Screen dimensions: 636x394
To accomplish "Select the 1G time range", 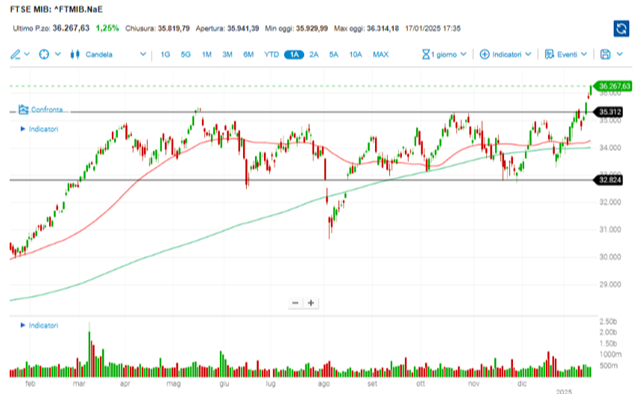I will click(x=165, y=54).
